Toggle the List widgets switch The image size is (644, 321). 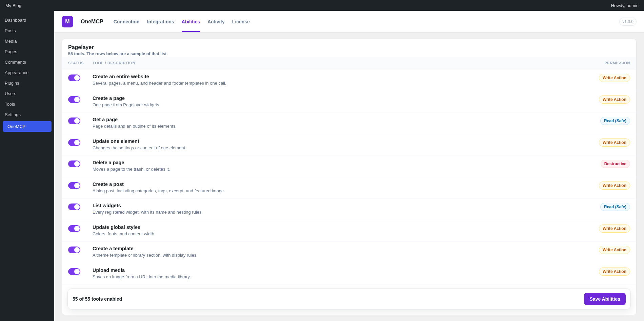coord(74,207)
